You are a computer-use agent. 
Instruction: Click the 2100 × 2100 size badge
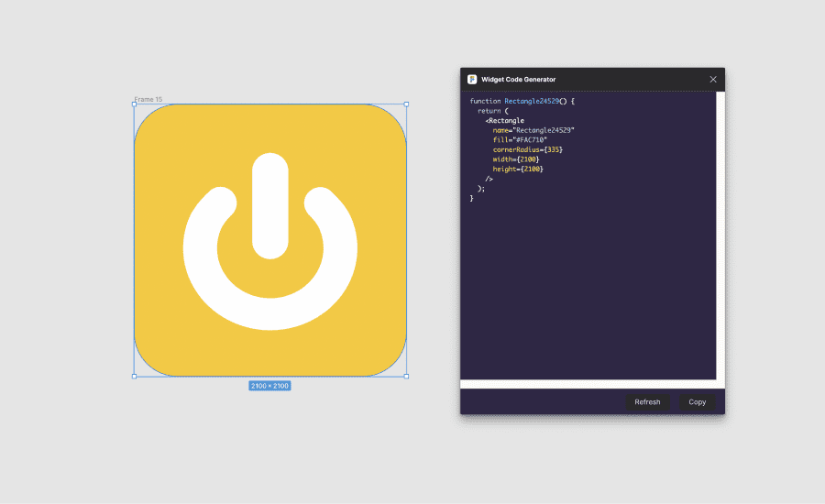tap(269, 386)
